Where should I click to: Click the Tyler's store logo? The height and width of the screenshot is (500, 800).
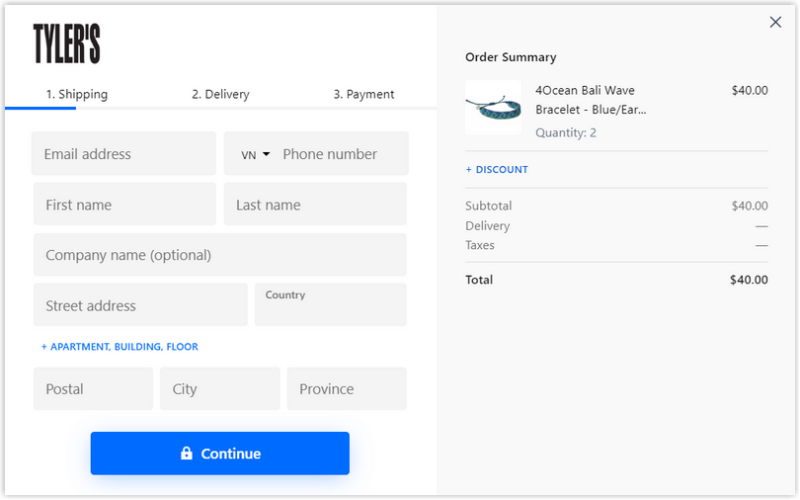click(x=67, y=44)
